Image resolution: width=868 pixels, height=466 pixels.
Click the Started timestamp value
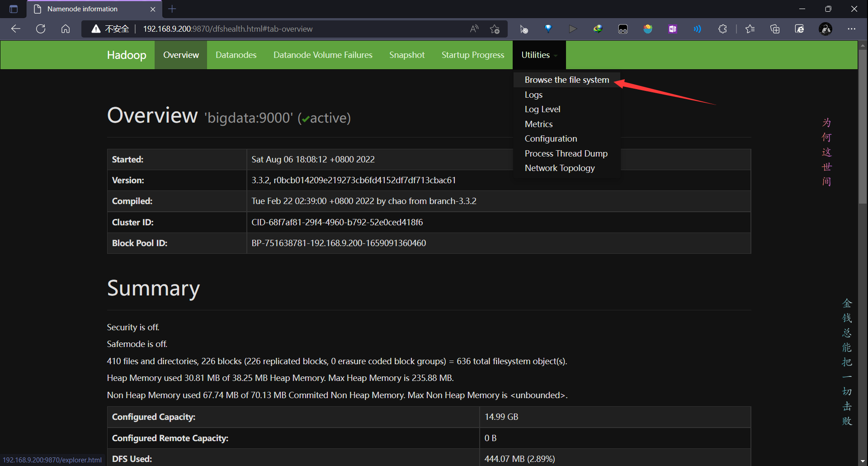[x=313, y=159]
